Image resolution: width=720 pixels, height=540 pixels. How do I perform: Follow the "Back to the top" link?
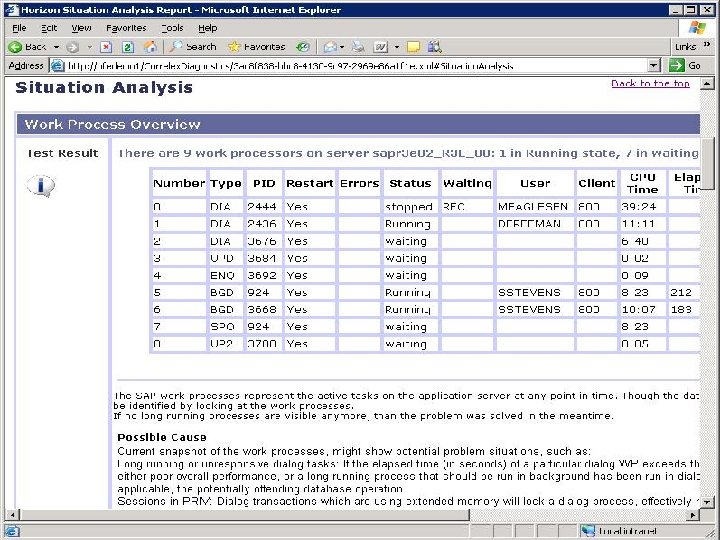click(x=650, y=84)
